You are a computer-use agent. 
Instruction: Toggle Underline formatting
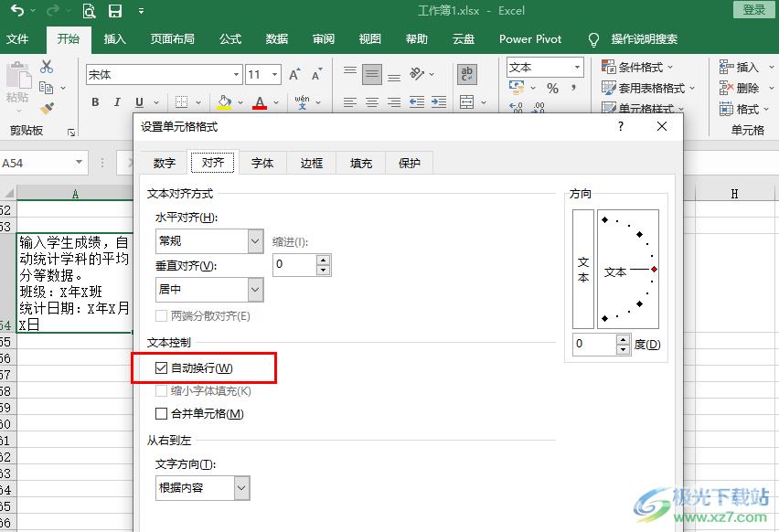pos(139,102)
